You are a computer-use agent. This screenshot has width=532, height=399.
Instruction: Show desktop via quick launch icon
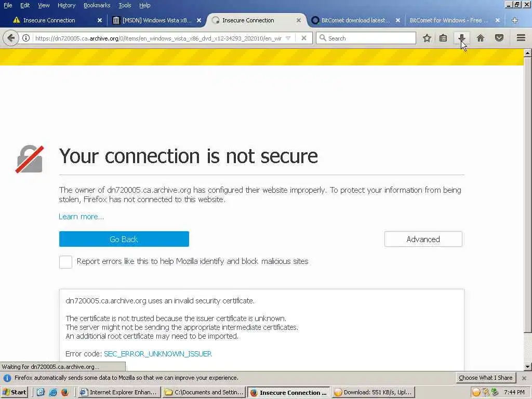click(41, 392)
